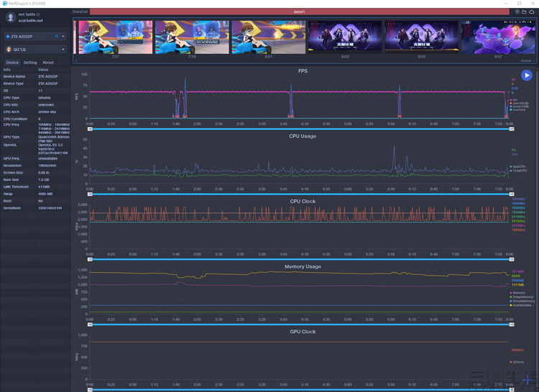This screenshot has height=392, width=539.
Task: Switch to the Setting tab
Action: [x=30, y=62]
